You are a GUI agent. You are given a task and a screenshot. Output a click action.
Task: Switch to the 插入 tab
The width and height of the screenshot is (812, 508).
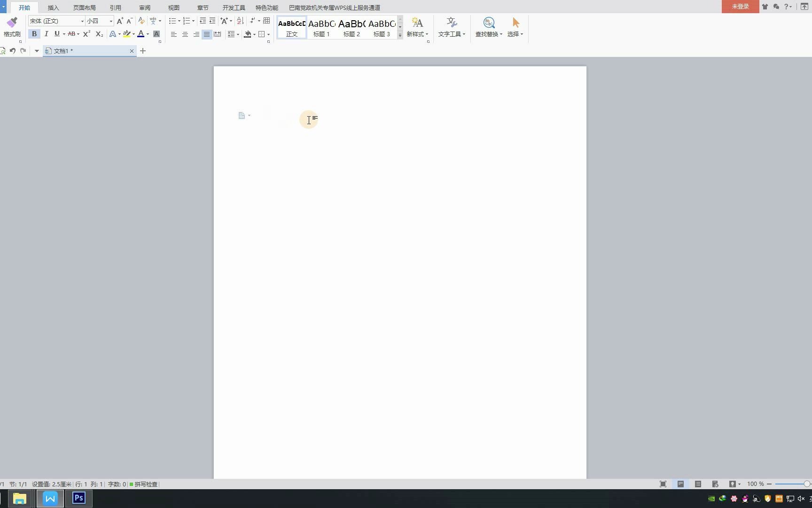pyautogui.click(x=53, y=8)
